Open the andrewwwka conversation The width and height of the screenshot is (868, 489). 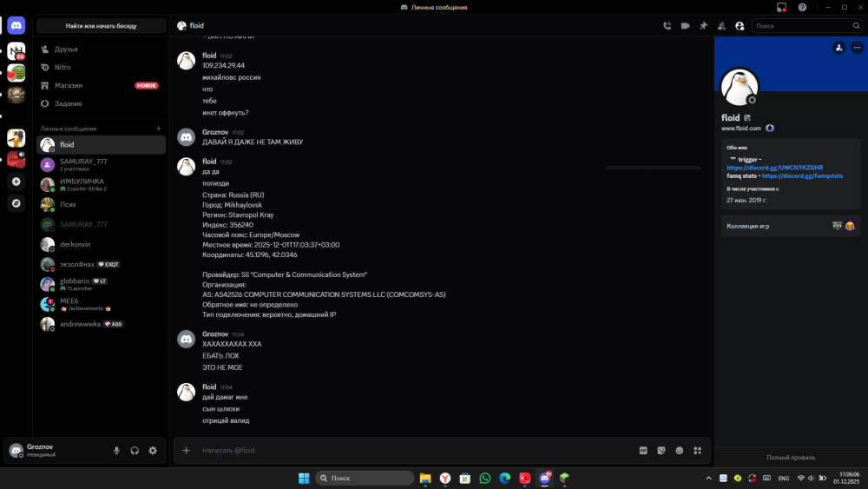click(x=101, y=324)
